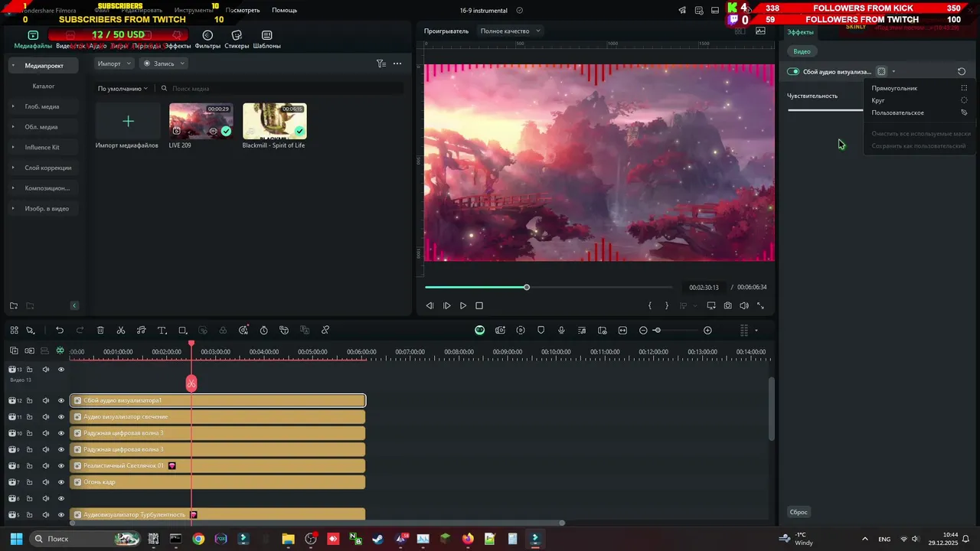Image resolution: width=980 pixels, height=551 pixels.
Task: Open the Стикеры tab
Action: click(x=237, y=40)
